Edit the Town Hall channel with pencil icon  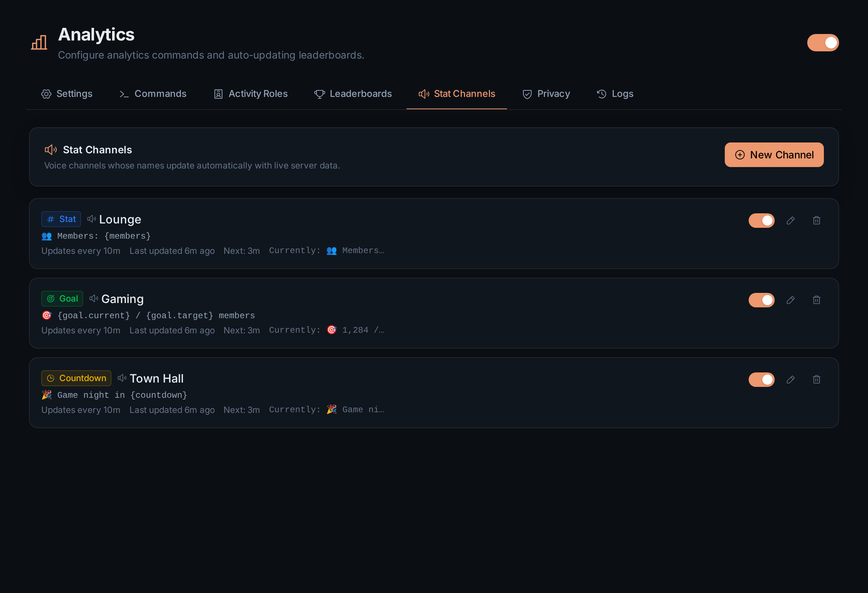pos(791,379)
